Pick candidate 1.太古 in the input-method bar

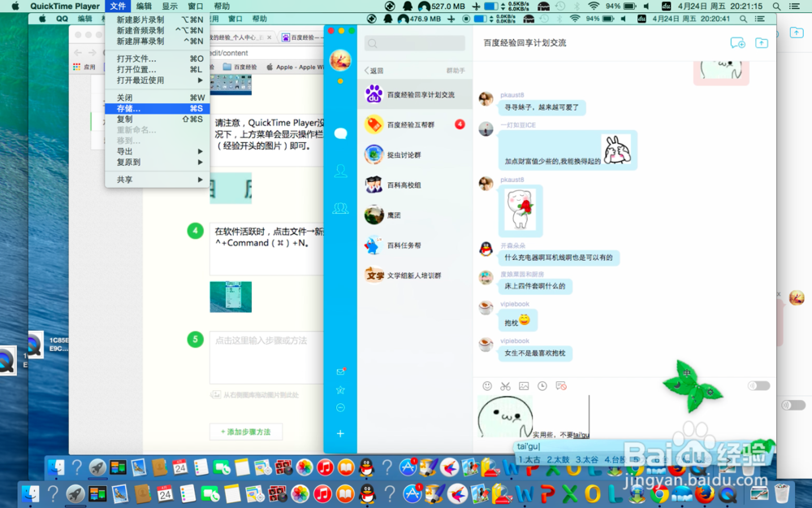tap(529, 460)
